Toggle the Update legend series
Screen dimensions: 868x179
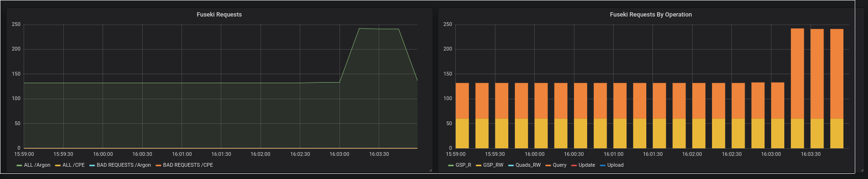[587, 165]
